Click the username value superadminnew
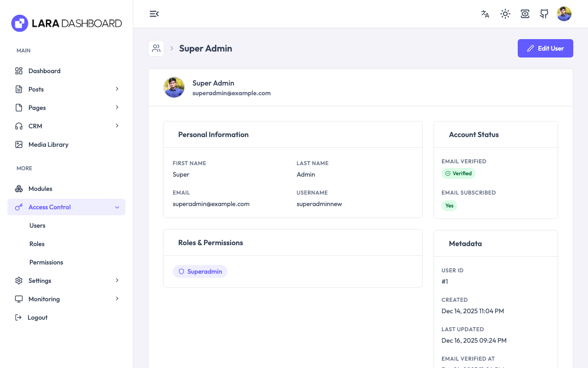This screenshot has width=588, height=368. pyautogui.click(x=319, y=204)
